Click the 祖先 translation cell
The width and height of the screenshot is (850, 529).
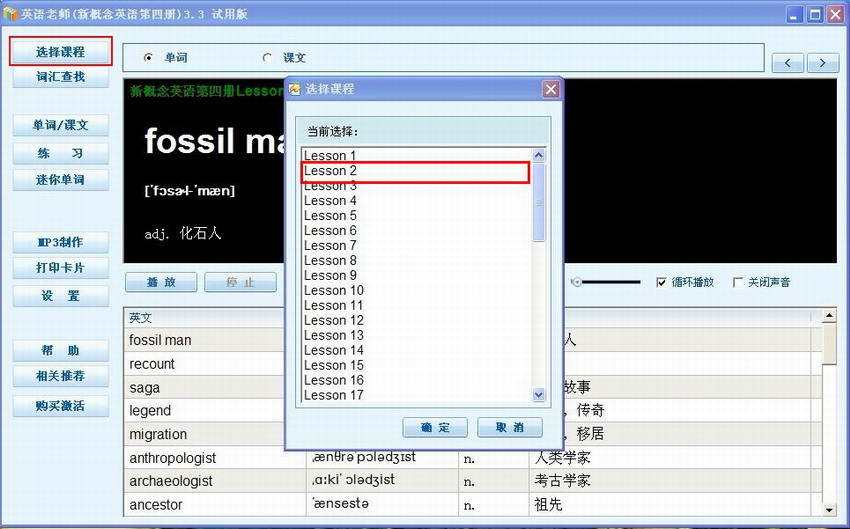(669, 505)
